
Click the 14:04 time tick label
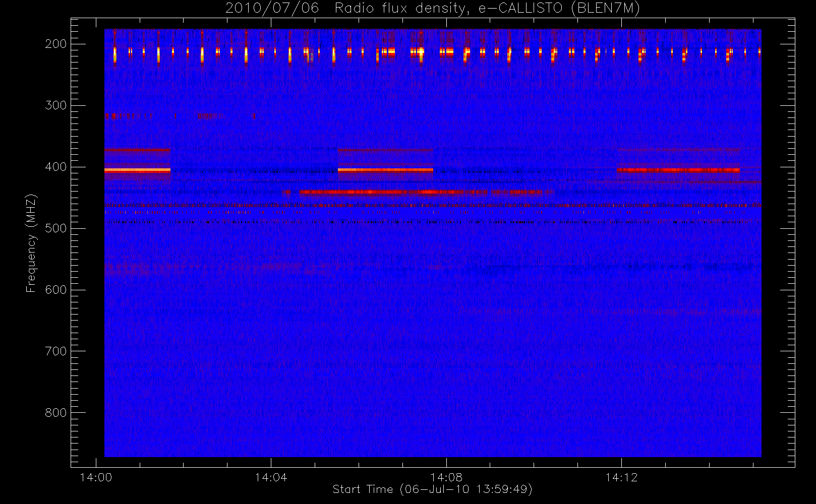pyautogui.click(x=271, y=477)
